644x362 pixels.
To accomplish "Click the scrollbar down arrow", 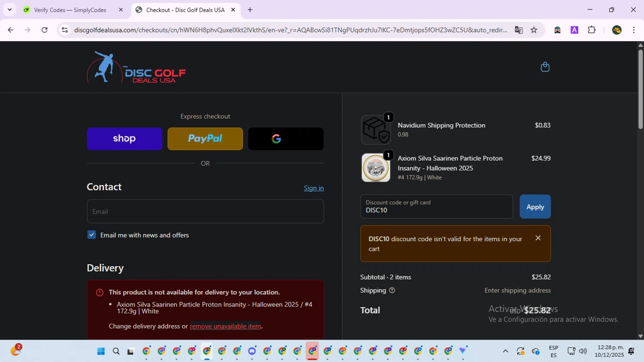I will point(640,336).
